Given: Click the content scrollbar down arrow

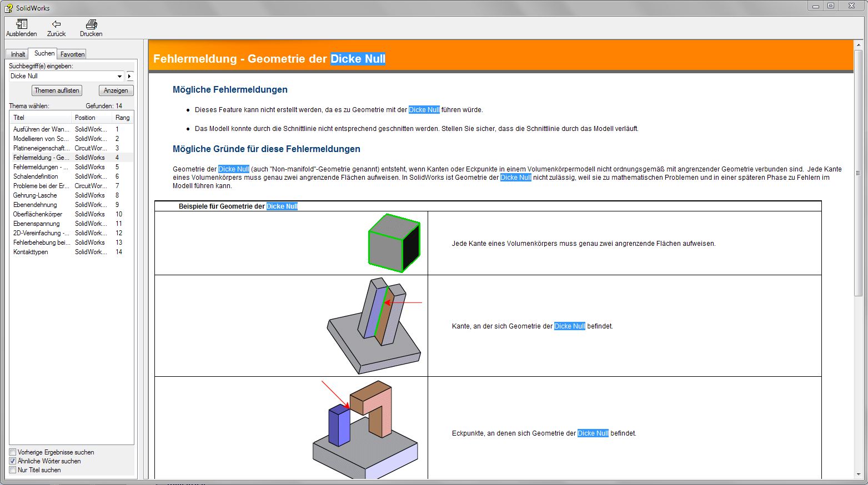Looking at the screenshot, I should 859,474.
